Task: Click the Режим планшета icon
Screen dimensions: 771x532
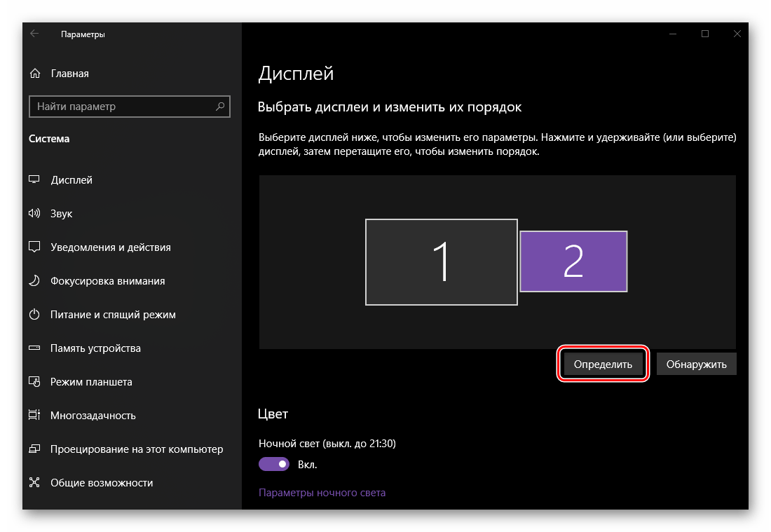Action: [x=34, y=382]
